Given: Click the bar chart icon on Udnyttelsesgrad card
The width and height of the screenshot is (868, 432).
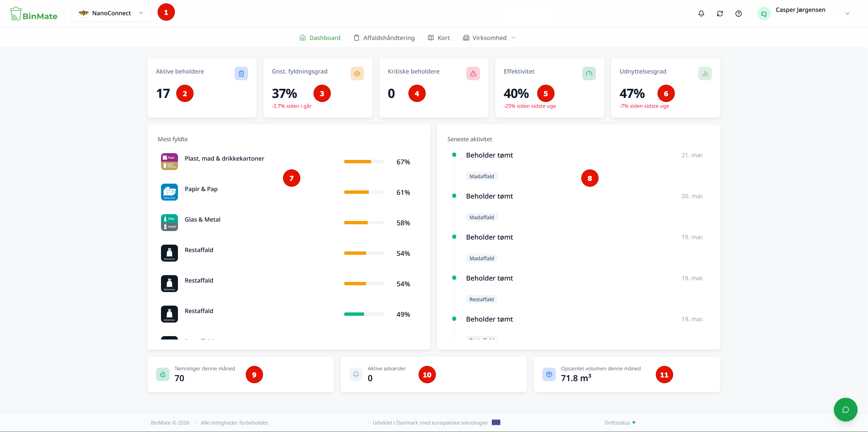Looking at the screenshot, I should click(x=705, y=73).
